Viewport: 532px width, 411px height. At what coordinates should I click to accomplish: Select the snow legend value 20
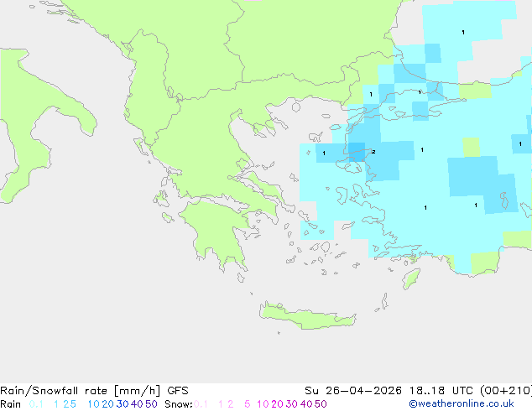click(x=277, y=404)
